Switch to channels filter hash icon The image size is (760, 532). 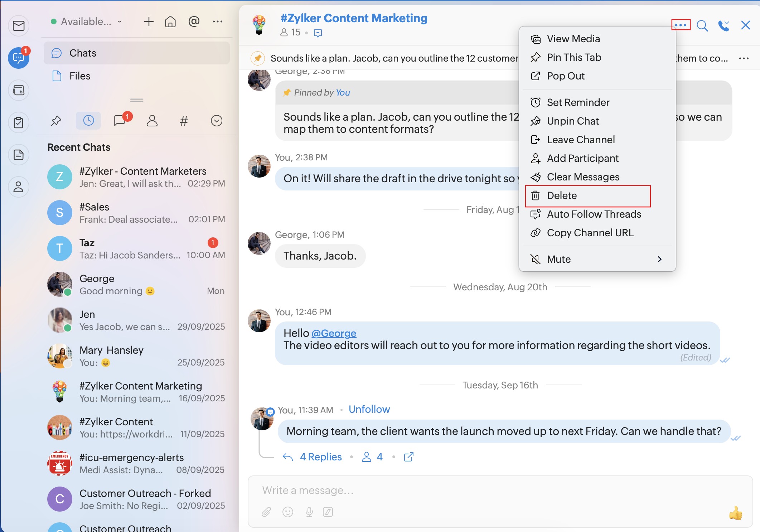[184, 121]
